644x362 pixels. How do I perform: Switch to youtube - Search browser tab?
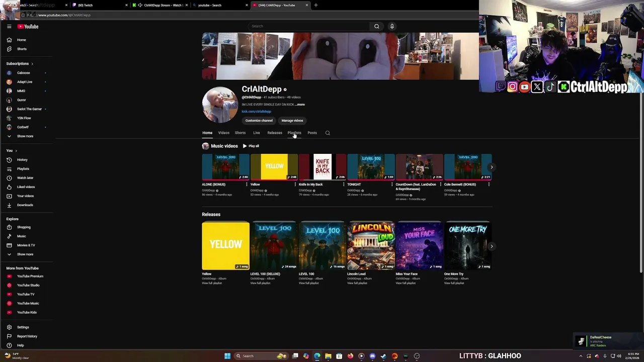click(220, 5)
